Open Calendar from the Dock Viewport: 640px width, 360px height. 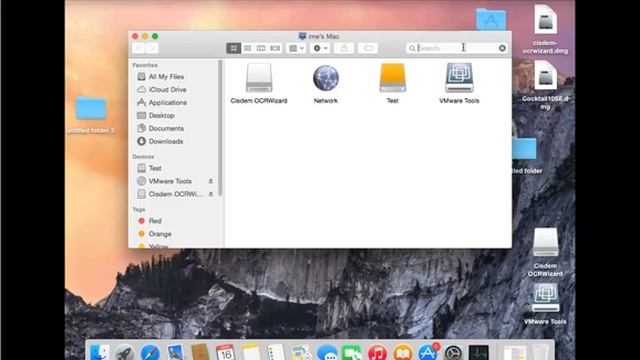click(x=225, y=352)
